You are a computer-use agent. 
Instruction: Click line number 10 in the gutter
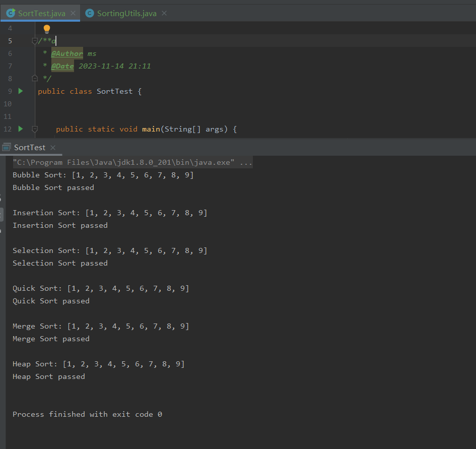click(8, 104)
